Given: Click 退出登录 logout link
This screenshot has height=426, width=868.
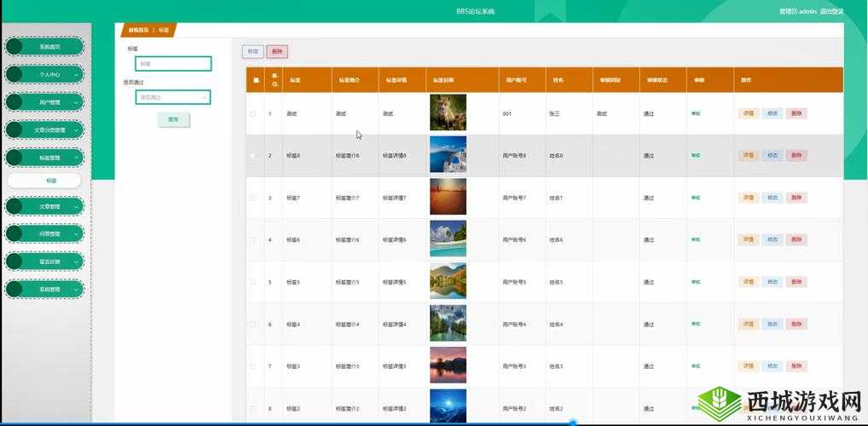Looking at the screenshot, I should click(831, 11).
